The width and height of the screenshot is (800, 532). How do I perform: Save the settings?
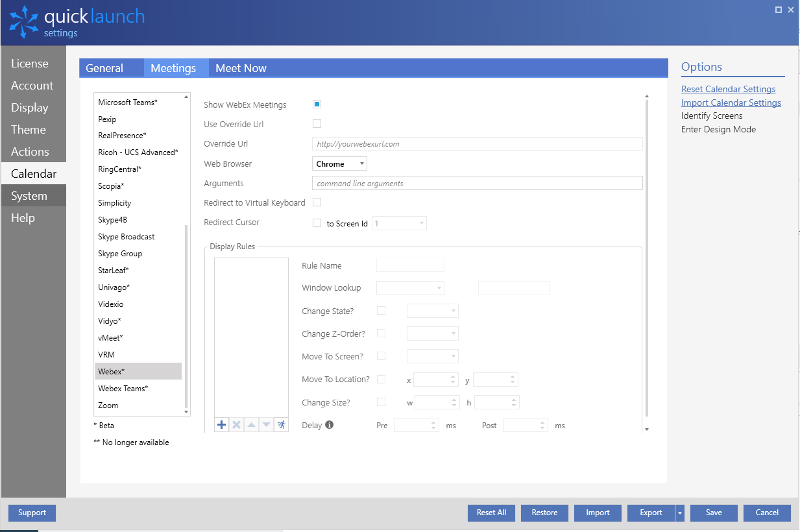pos(714,513)
